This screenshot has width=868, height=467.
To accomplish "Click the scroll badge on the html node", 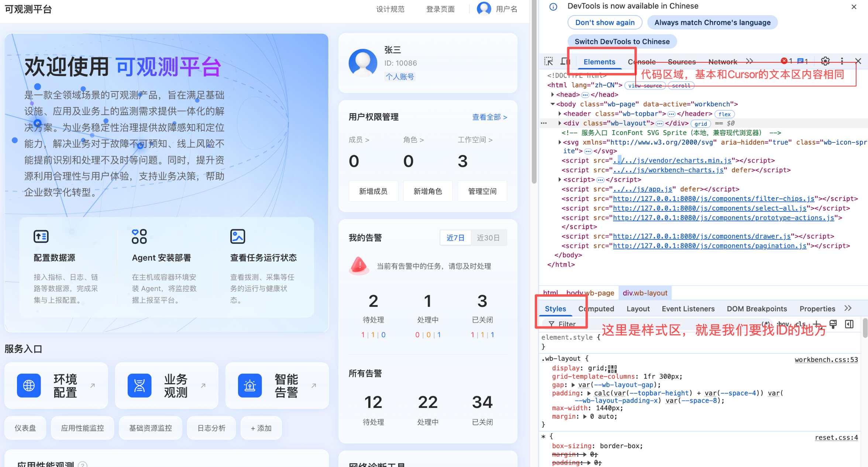I will coord(681,86).
